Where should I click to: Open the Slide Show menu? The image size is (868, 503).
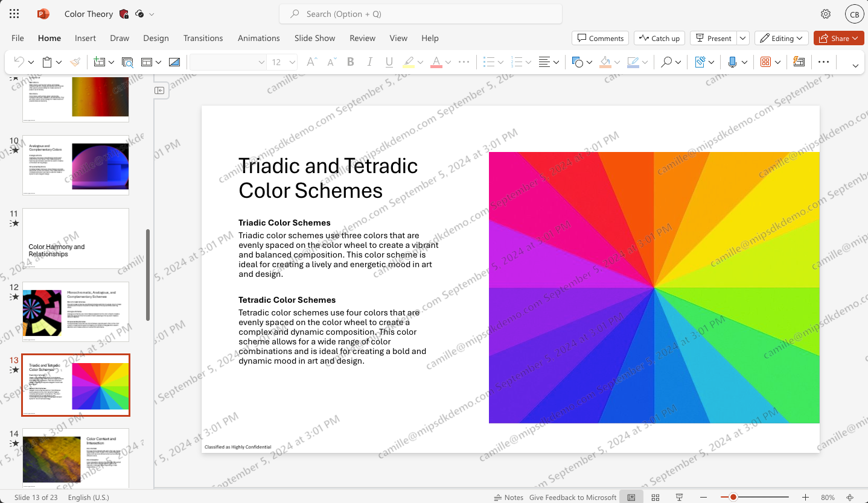[x=314, y=37]
